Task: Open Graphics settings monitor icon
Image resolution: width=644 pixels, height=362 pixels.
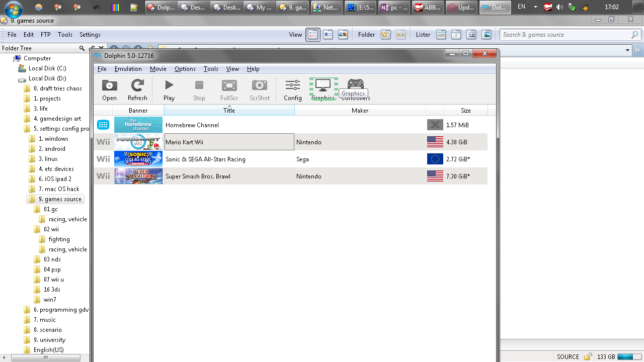Action: click(323, 88)
